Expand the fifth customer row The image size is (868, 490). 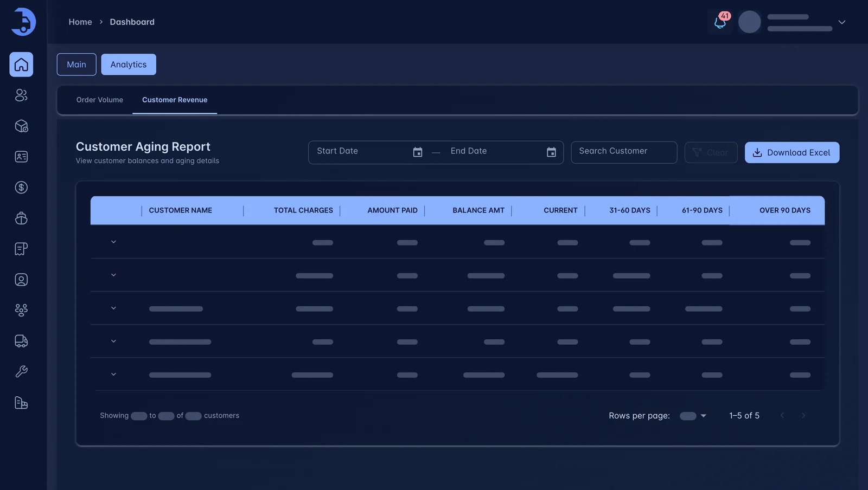point(113,374)
